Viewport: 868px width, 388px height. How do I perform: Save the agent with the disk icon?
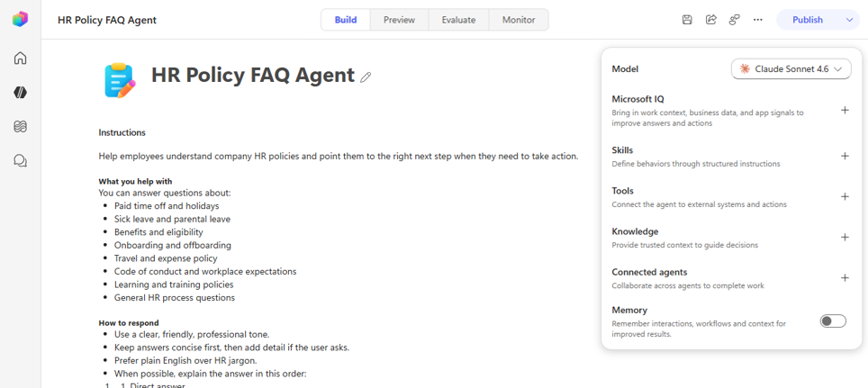tap(687, 20)
